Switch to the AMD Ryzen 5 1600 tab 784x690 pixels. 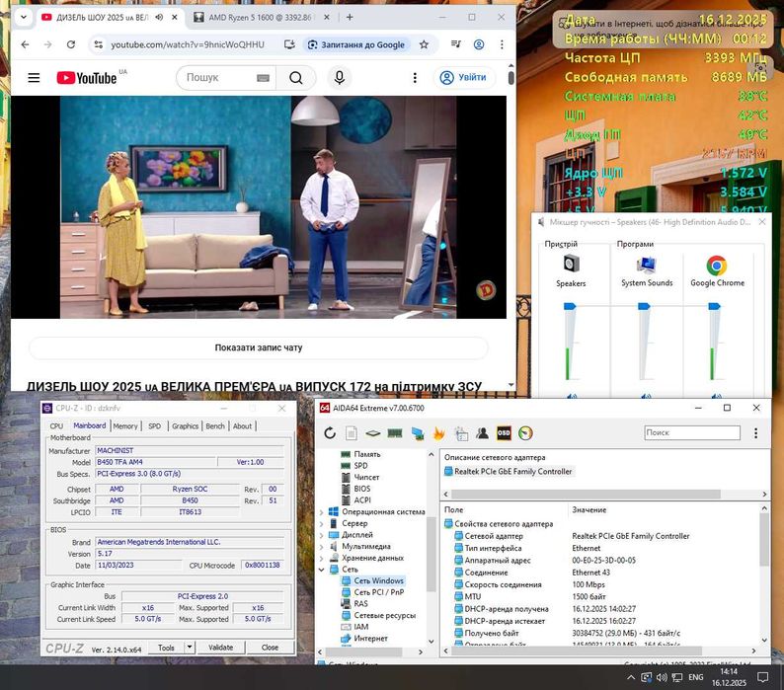pos(260,17)
